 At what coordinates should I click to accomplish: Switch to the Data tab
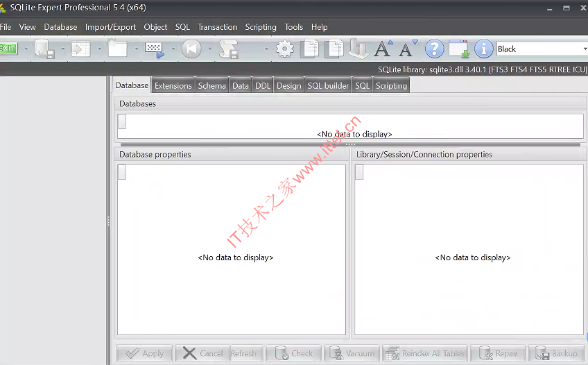(x=241, y=85)
